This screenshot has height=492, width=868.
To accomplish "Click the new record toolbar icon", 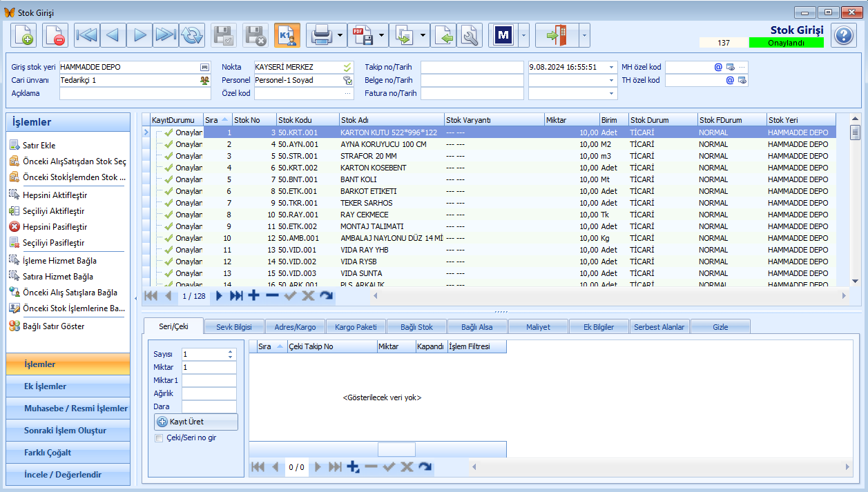I will coord(23,35).
